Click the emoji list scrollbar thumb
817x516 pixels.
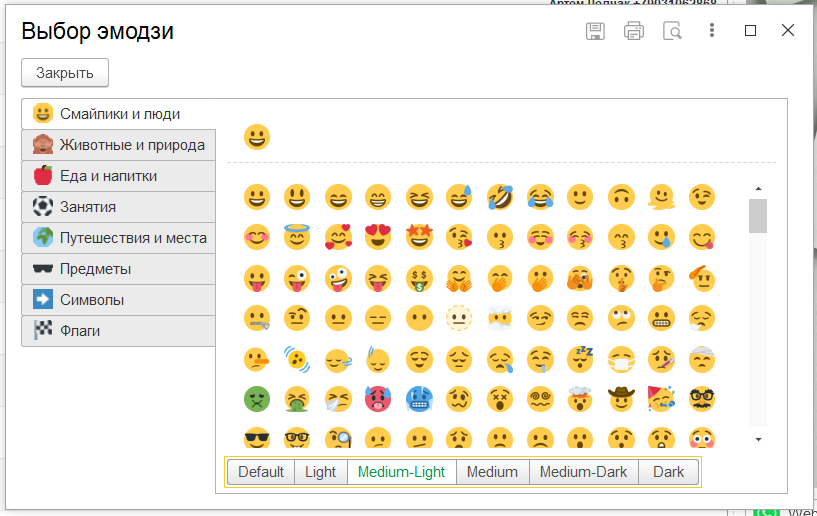pos(758,216)
